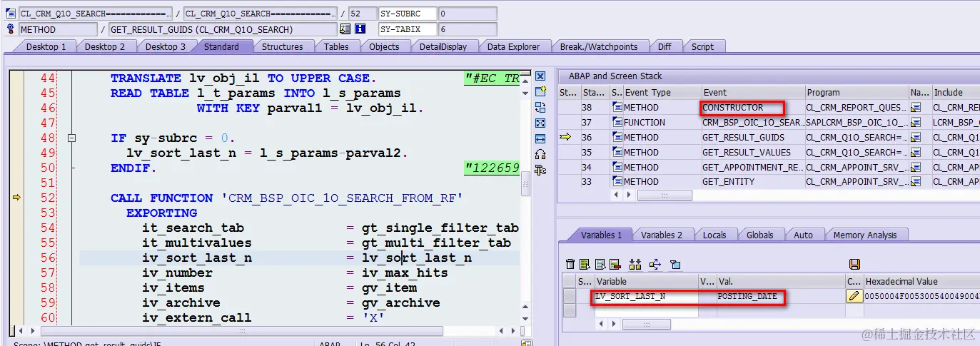The image size is (980, 346).
Task: Click the headphones services icon beside the editor
Action: 540,154
